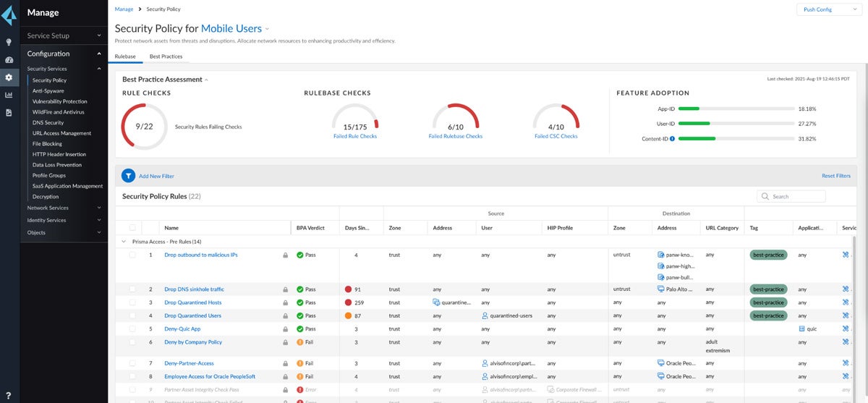Open the dashboard gauge sidebar icon
Image resolution: width=868 pixels, height=403 pixels.
[x=9, y=60]
